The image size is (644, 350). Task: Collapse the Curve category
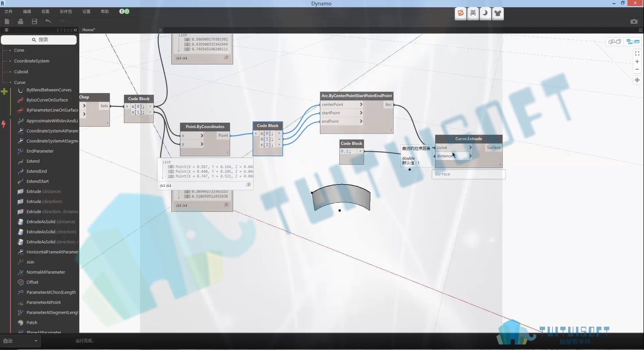click(x=10, y=82)
